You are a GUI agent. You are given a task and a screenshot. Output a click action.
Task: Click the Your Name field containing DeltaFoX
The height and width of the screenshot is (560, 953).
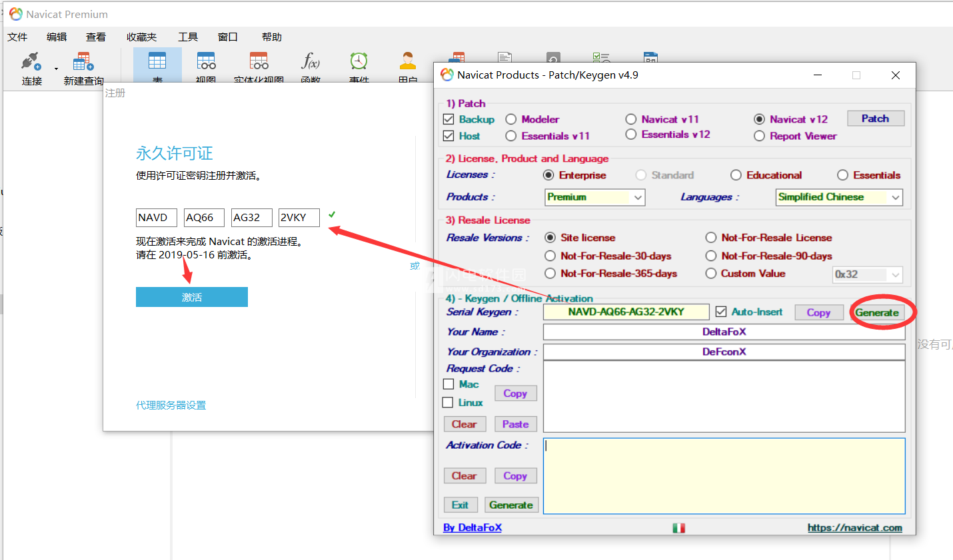point(724,332)
